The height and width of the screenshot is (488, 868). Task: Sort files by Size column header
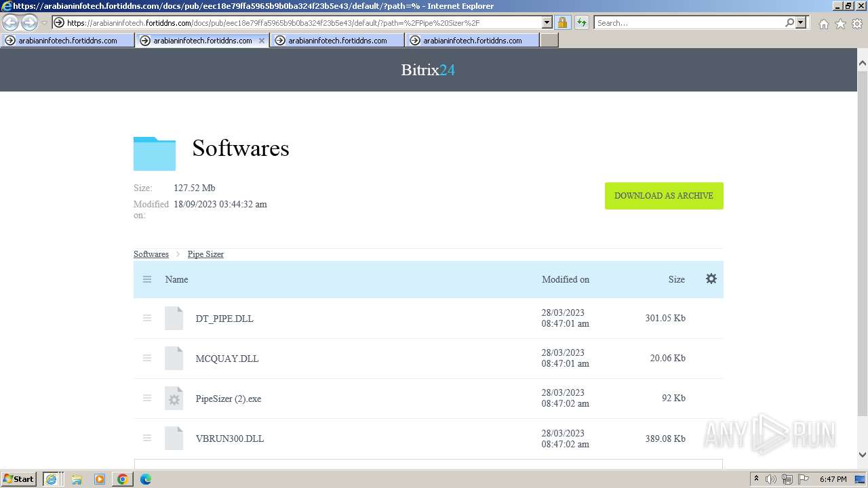pyautogui.click(x=677, y=279)
